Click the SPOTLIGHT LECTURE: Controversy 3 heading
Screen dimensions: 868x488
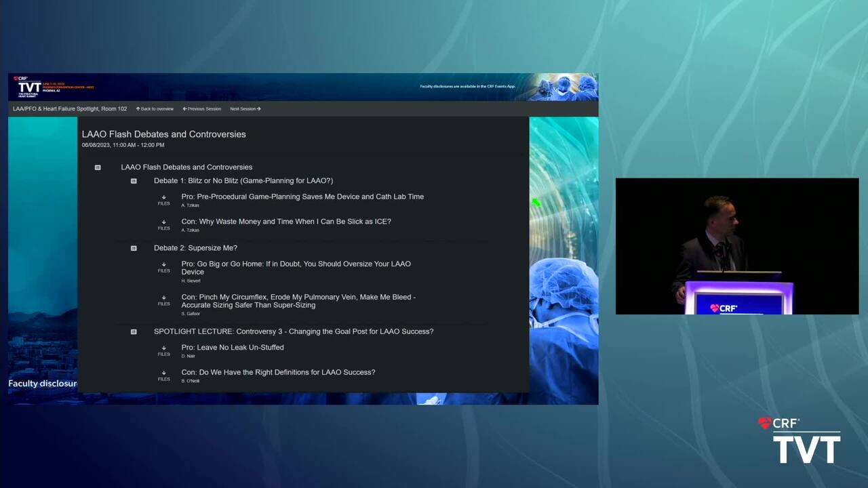point(294,331)
